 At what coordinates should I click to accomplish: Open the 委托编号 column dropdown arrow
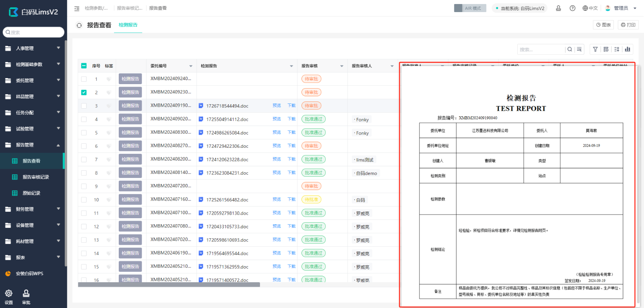click(191, 66)
